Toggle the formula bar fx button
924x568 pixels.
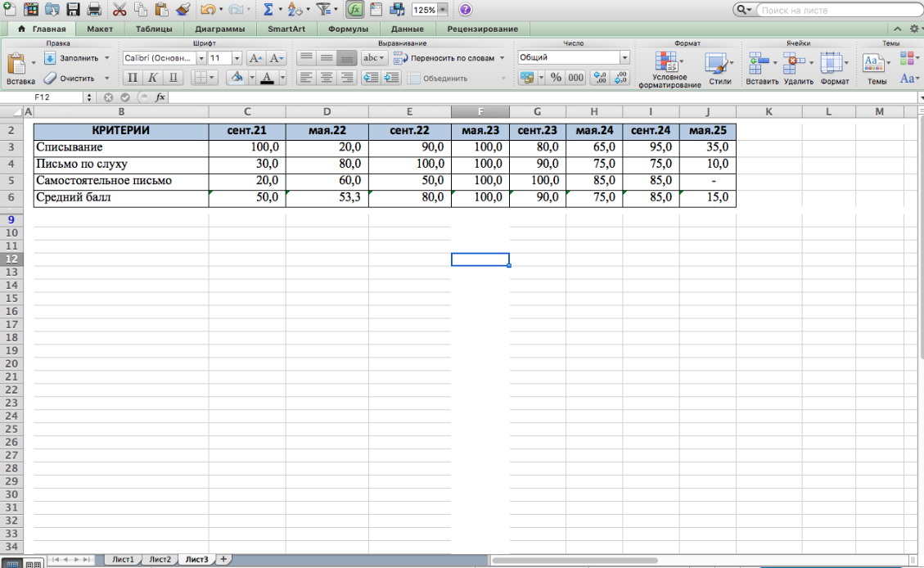pos(354,11)
